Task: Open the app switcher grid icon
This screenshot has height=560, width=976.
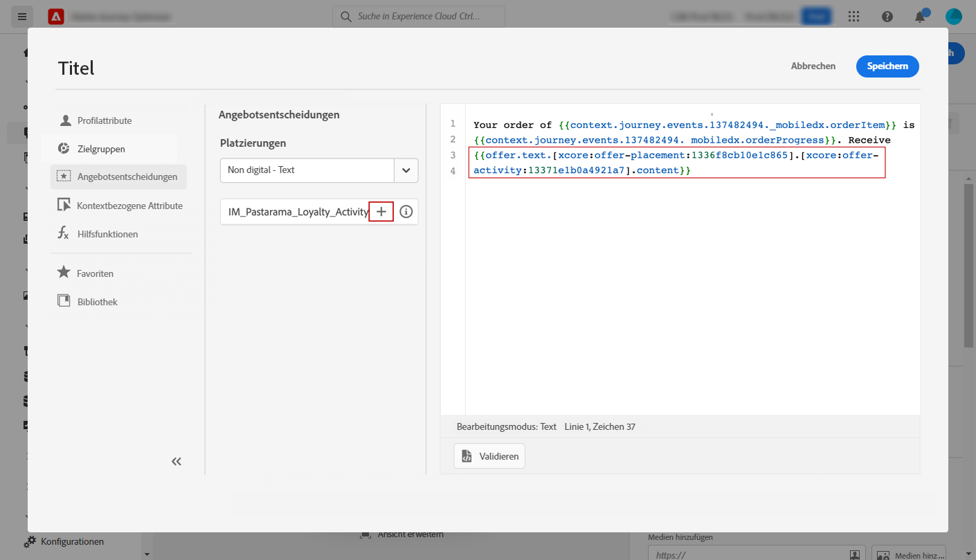Action: click(853, 17)
